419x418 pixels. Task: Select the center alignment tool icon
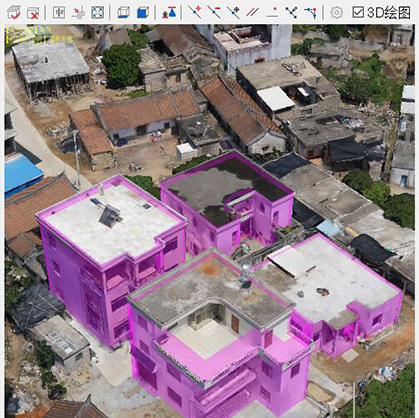tap(59, 13)
